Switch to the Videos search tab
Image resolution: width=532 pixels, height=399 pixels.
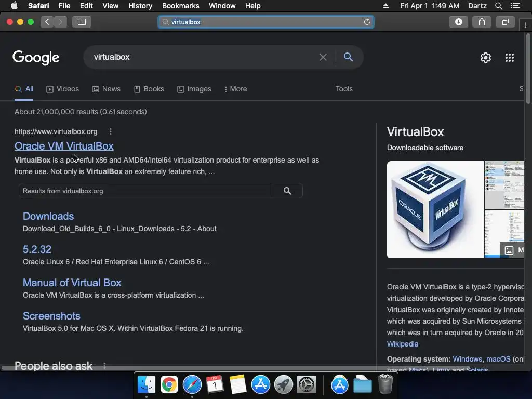(x=63, y=89)
